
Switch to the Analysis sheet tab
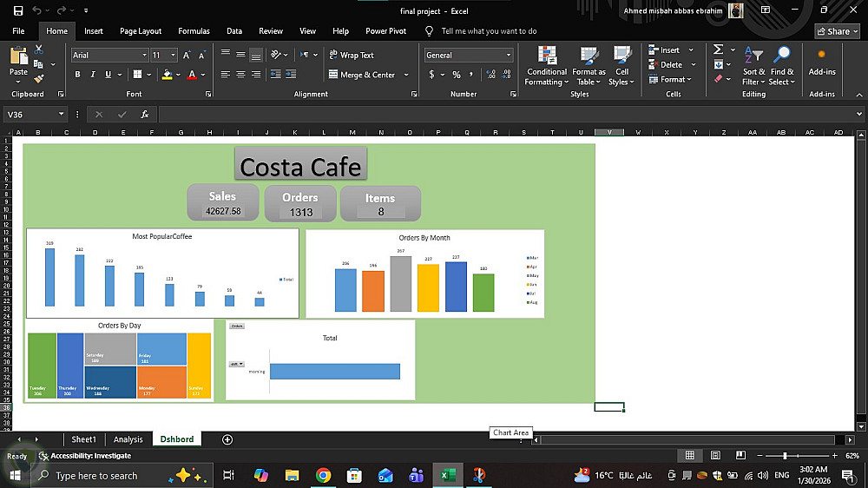(x=128, y=439)
